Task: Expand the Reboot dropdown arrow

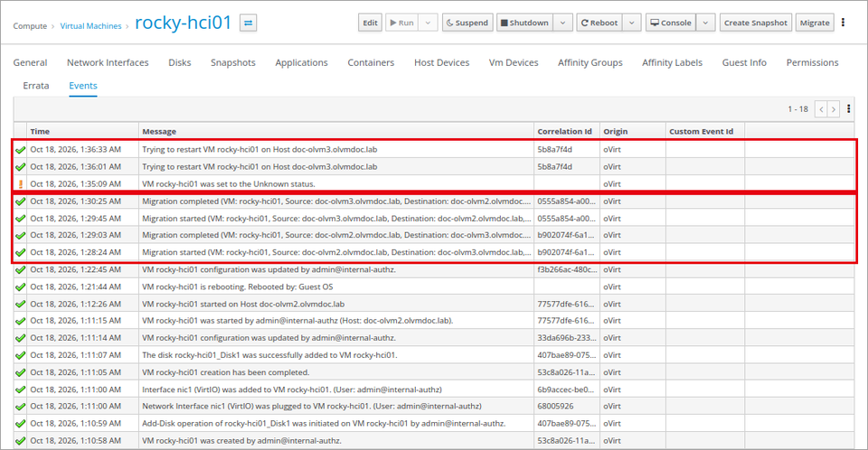Action: coord(632,23)
